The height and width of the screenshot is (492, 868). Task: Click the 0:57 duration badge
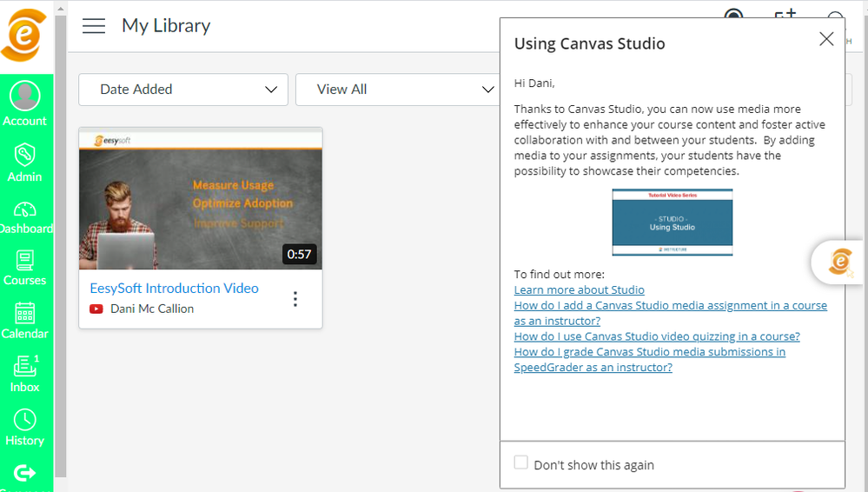[x=299, y=255]
